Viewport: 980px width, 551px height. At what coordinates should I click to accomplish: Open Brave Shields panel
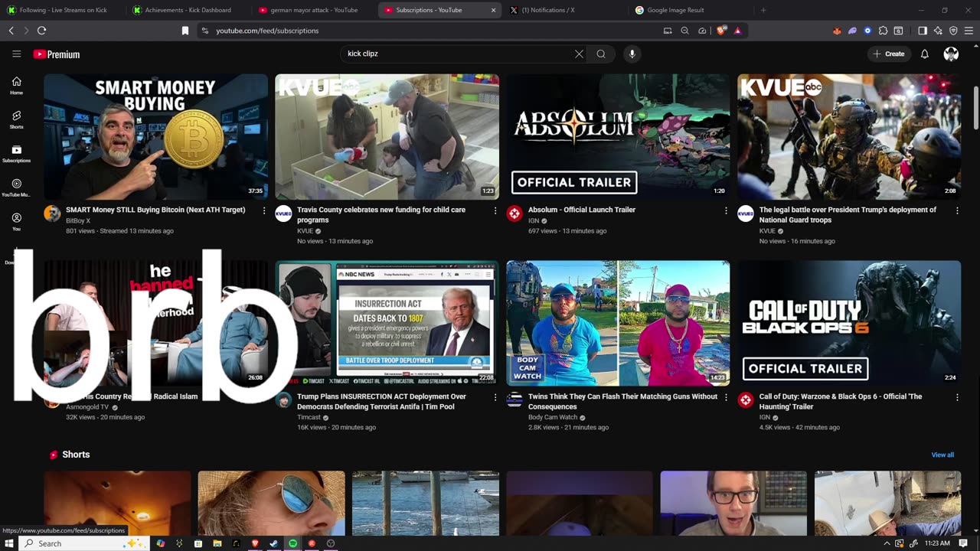(x=720, y=31)
